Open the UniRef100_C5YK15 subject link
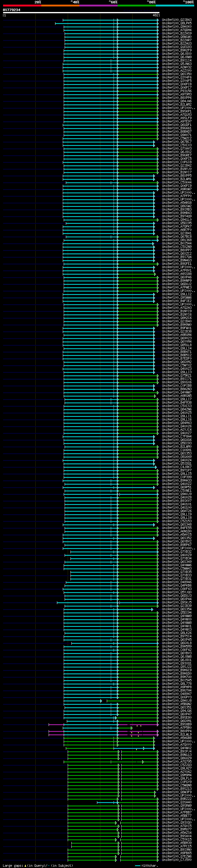Image resolution: width=197 pixels, height=868 pixels. [177, 840]
